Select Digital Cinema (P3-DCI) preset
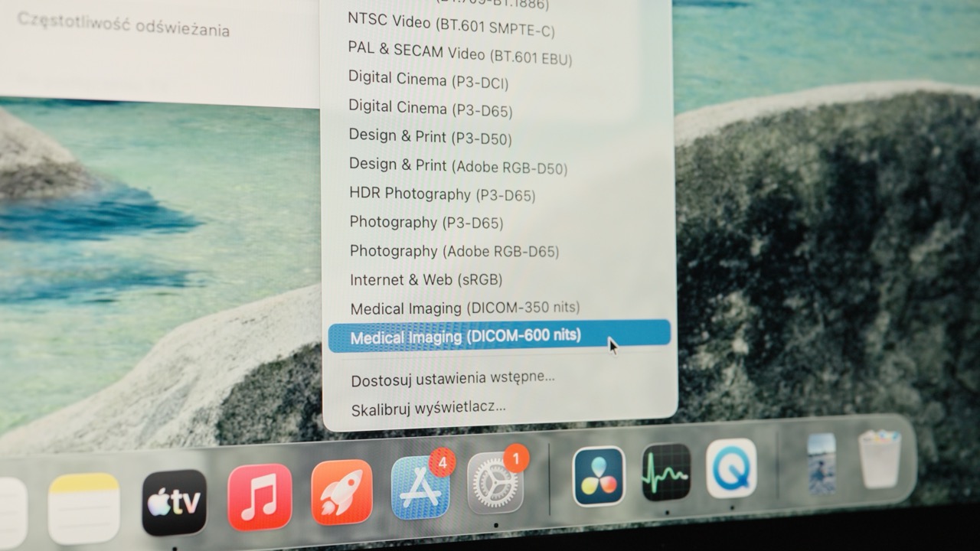 tap(428, 80)
